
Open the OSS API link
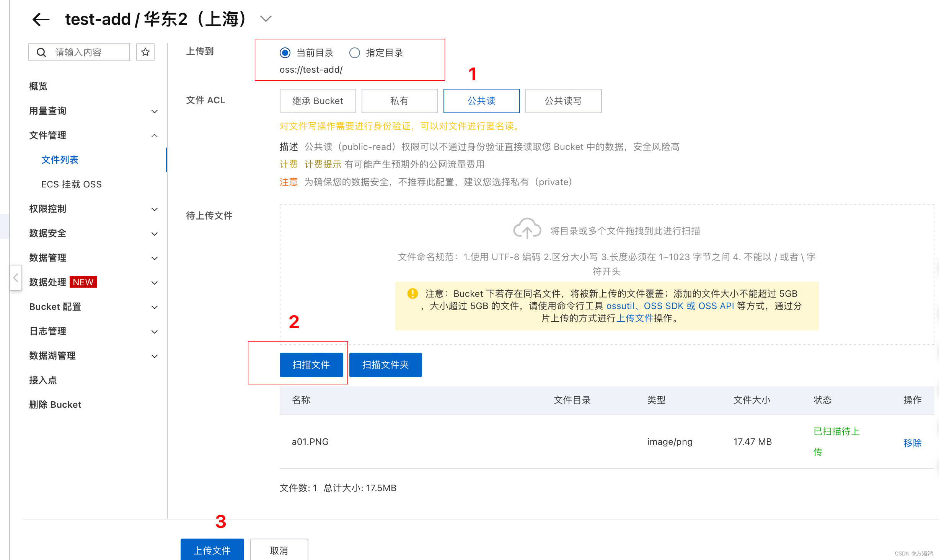click(716, 306)
